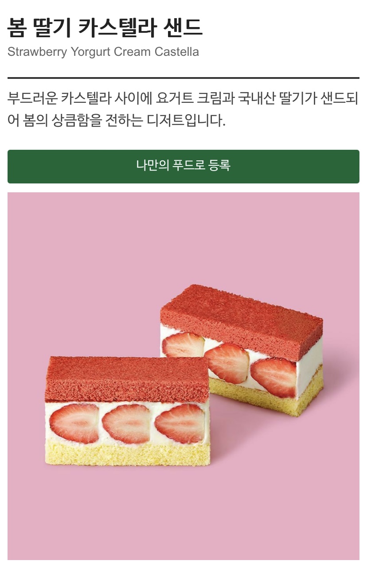Click empty pink area above the cakes
This screenshot has height=588, width=367.
click(183, 239)
